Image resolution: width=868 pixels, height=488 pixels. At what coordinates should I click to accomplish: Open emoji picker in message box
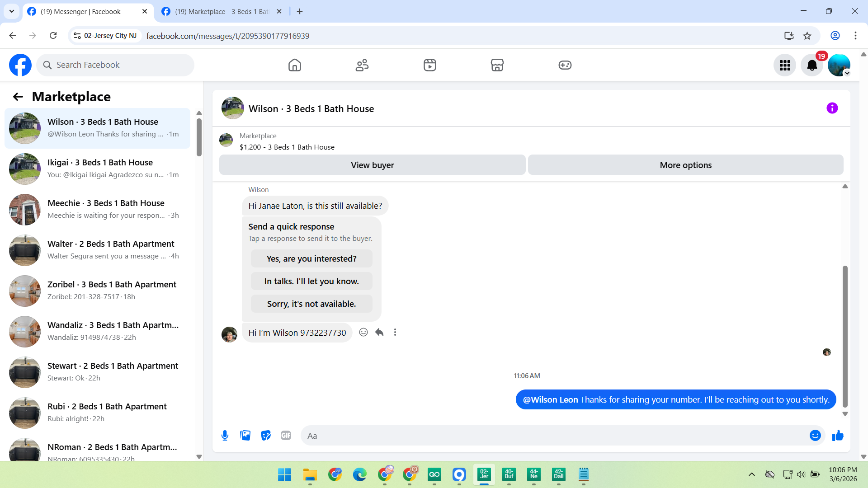[815, 436]
